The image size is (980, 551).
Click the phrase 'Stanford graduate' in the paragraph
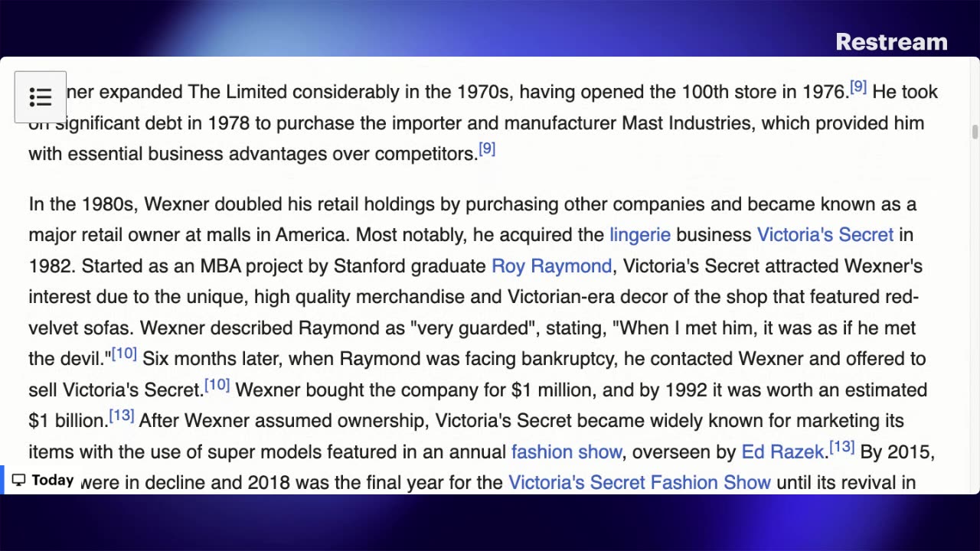(410, 266)
